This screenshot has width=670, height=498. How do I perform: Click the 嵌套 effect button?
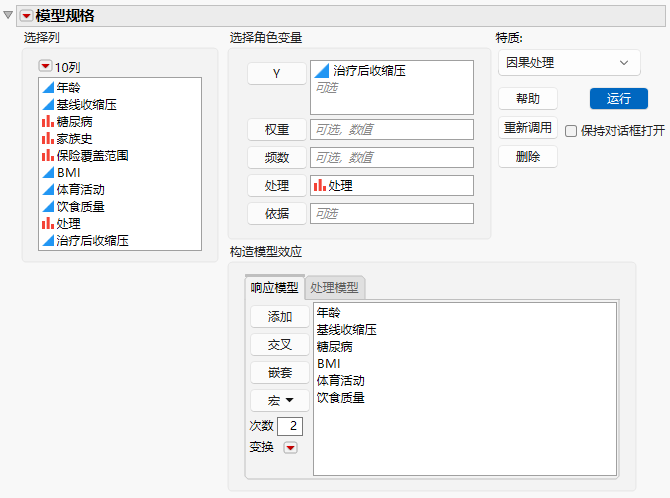(279, 373)
